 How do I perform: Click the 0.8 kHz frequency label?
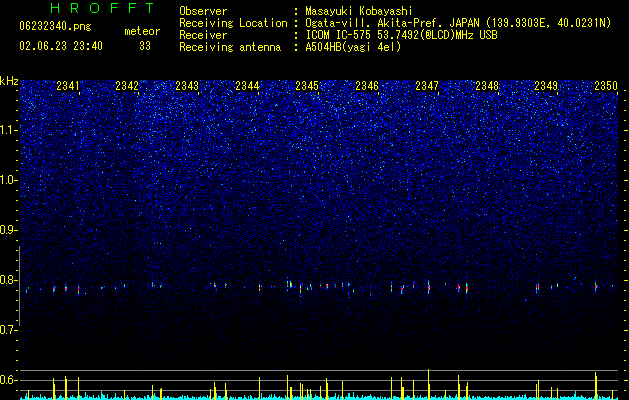[x=8, y=280]
